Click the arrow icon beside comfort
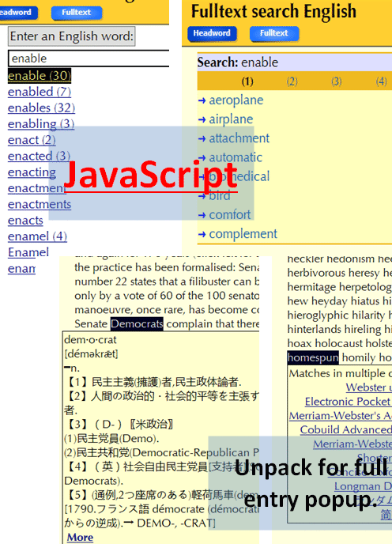The height and width of the screenshot is (544, 392). [202, 215]
